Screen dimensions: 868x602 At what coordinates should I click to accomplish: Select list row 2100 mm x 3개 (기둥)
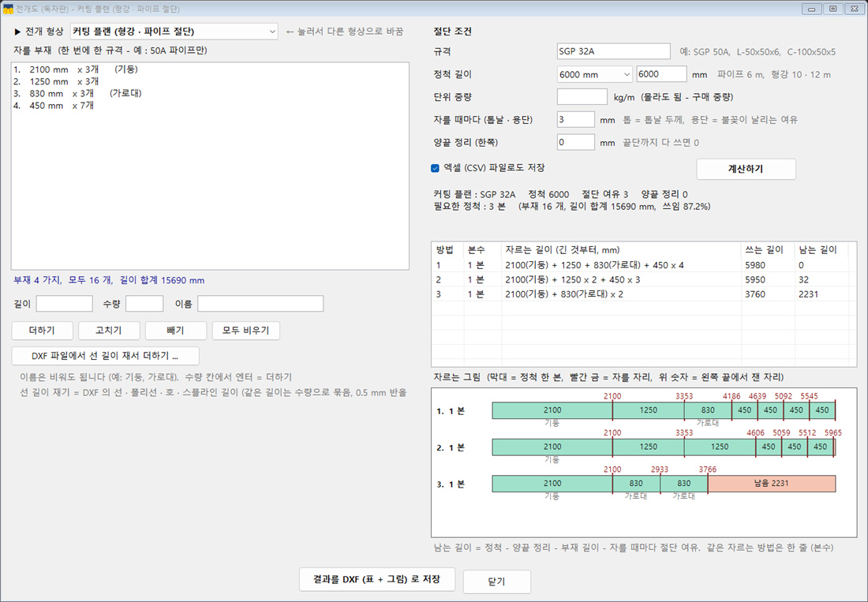(210, 69)
